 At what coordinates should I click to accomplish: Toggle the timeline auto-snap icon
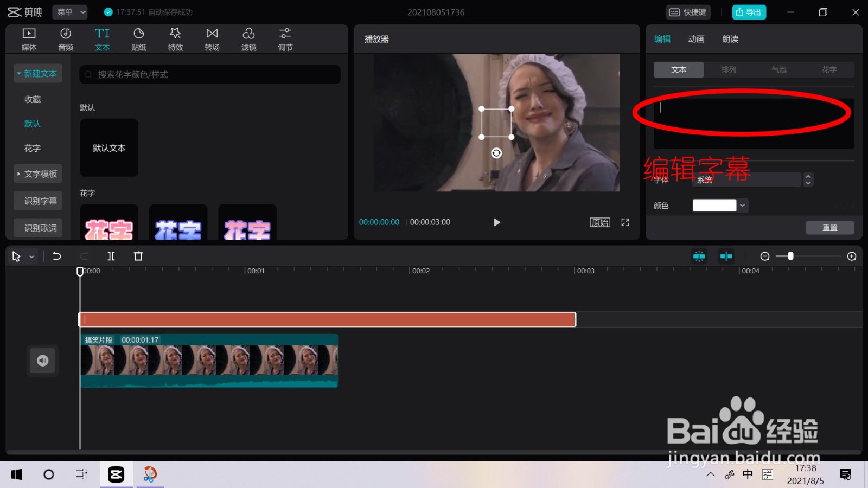tap(699, 256)
